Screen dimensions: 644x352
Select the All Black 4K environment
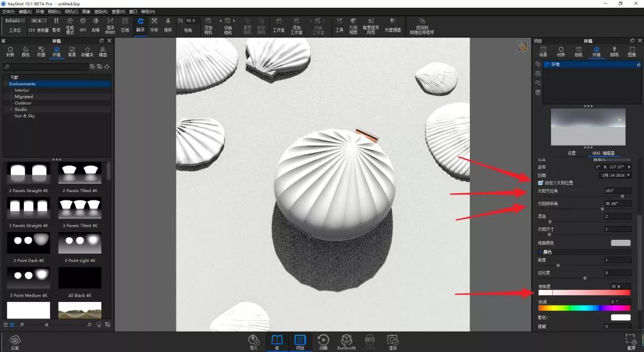(x=80, y=277)
